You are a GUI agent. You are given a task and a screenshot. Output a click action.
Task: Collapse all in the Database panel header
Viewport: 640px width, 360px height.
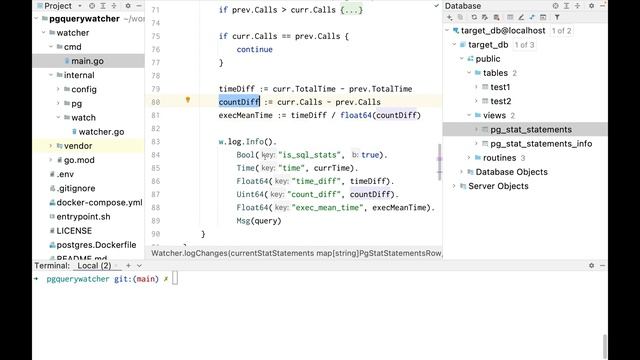pyautogui.click(x=578, y=6)
